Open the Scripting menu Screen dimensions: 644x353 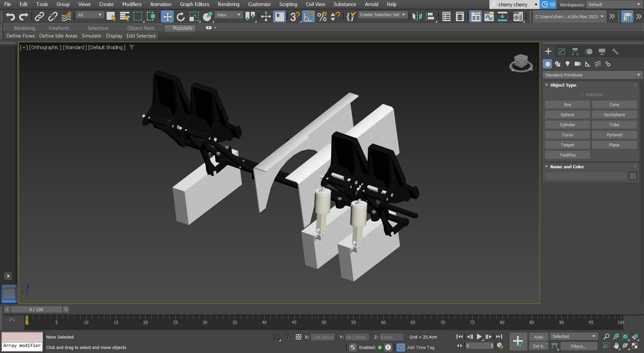click(288, 4)
